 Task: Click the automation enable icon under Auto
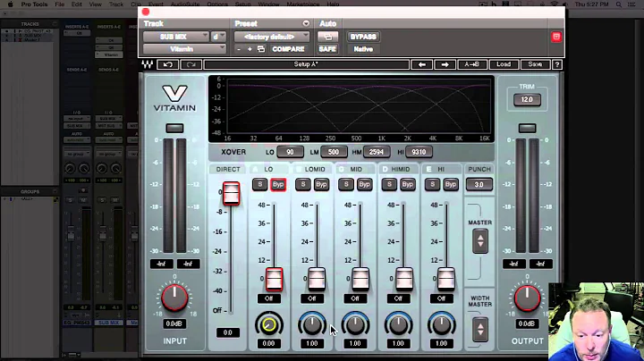pos(327,37)
